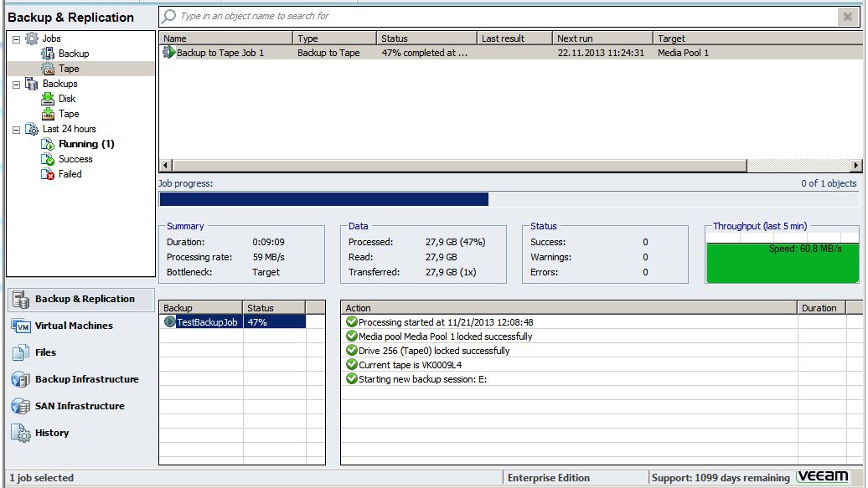Clear the search box with the X button

(x=847, y=17)
